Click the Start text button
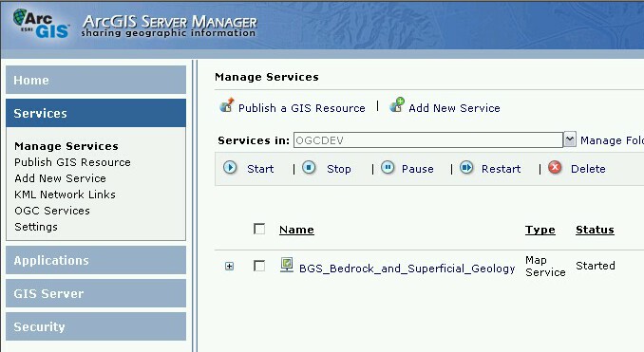 pos(260,169)
